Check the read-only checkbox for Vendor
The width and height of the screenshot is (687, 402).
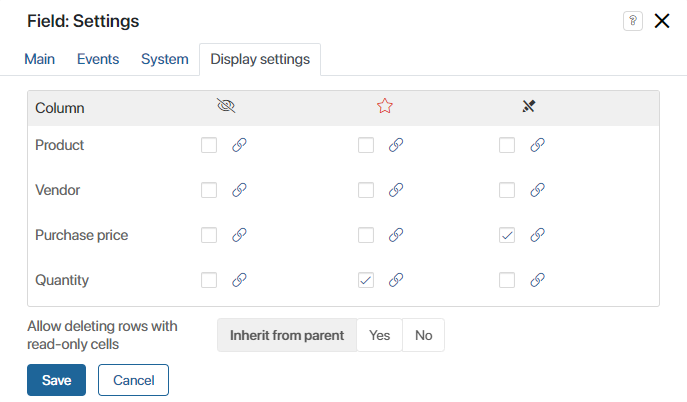pyautogui.click(x=507, y=190)
